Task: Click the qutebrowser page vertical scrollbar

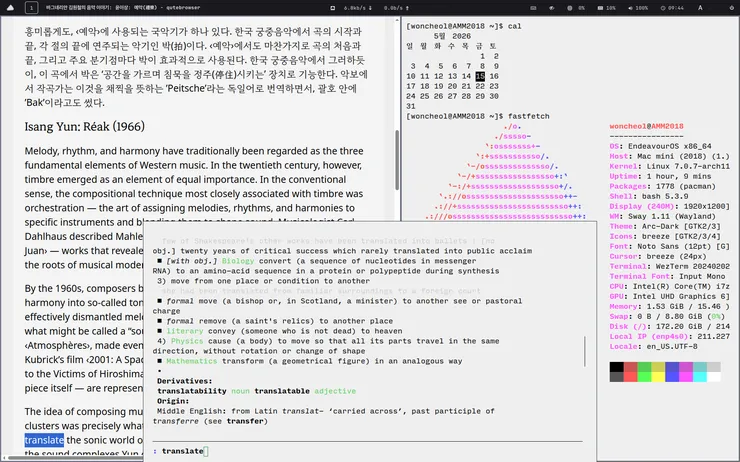Action: tap(397, 160)
